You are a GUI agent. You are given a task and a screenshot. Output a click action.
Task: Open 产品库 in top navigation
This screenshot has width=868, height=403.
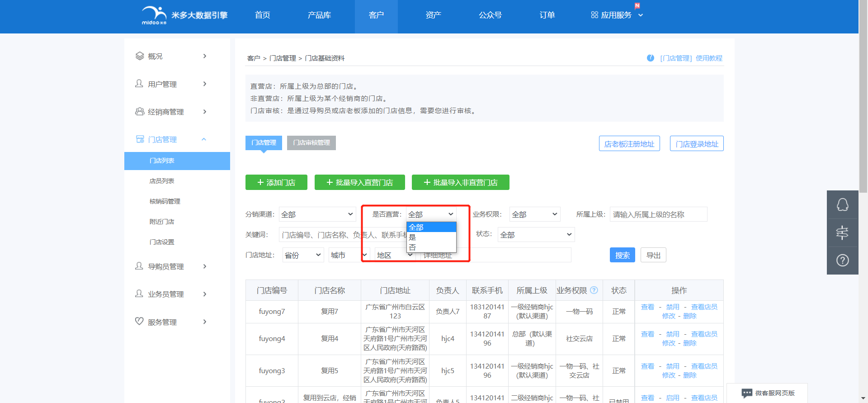320,15
